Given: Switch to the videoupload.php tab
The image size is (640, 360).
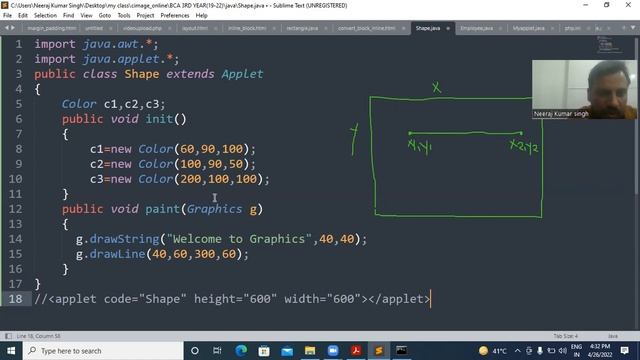Looking at the screenshot, I should coord(142,28).
